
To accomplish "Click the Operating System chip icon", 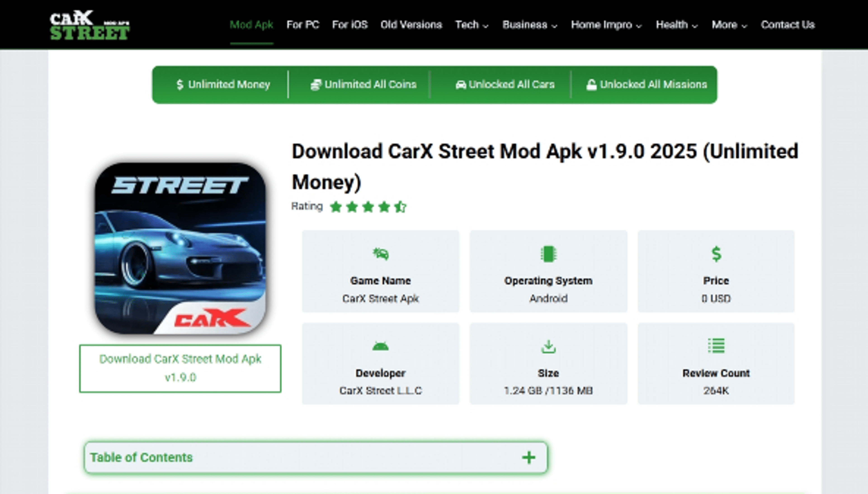I will 548,254.
